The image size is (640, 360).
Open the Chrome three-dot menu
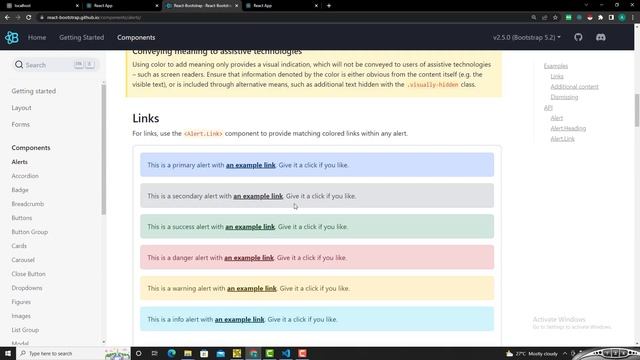point(633,18)
